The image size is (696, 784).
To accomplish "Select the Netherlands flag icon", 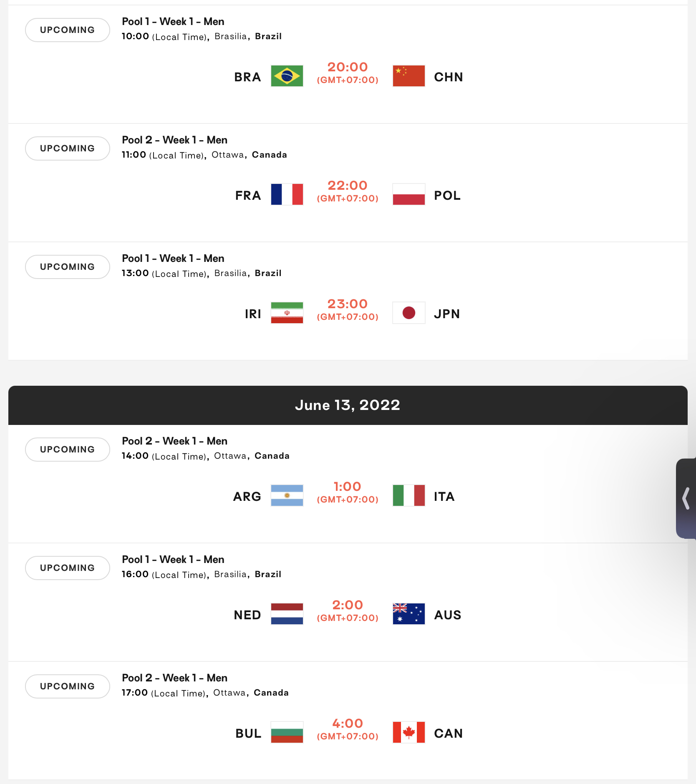I will (287, 614).
